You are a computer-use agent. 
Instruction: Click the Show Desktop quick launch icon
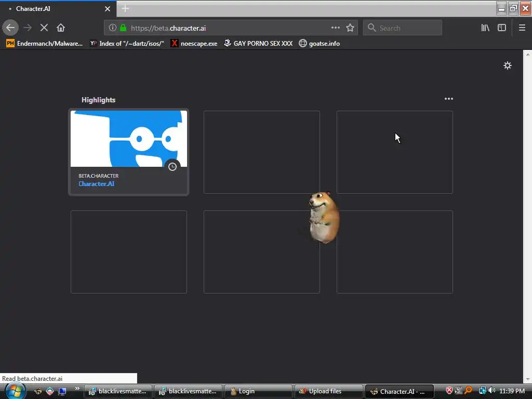62,392
